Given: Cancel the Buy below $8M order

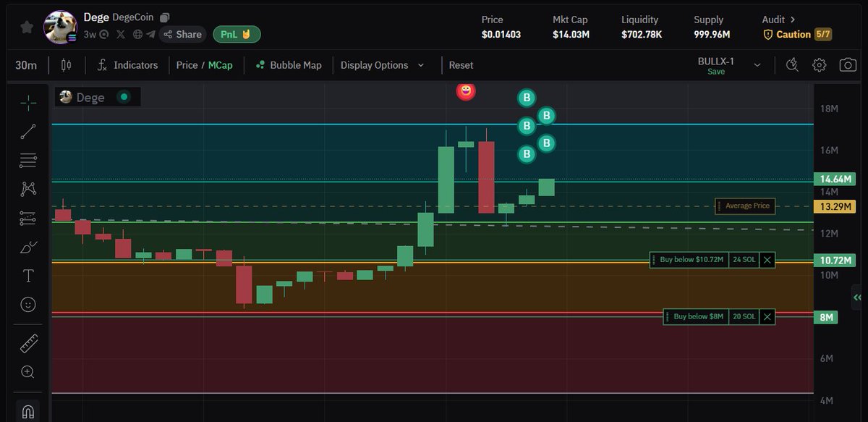Looking at the screenshot, I should [767, 316].
